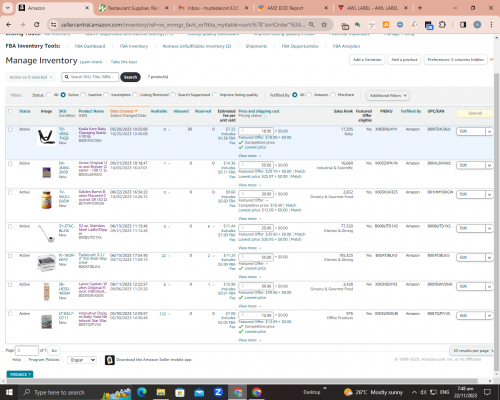Open Preferences columns hidden button
This screenshot has width=500, height=400.
pyautogui.click(x=456, y=60)
